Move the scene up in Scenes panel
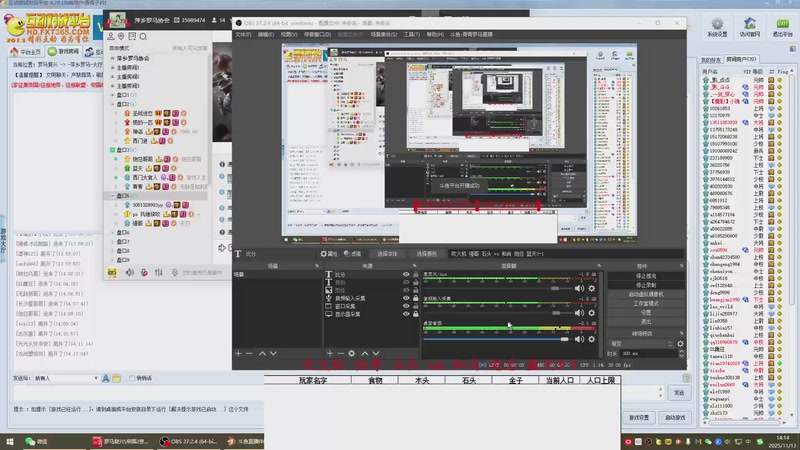 tap(262, 353)
